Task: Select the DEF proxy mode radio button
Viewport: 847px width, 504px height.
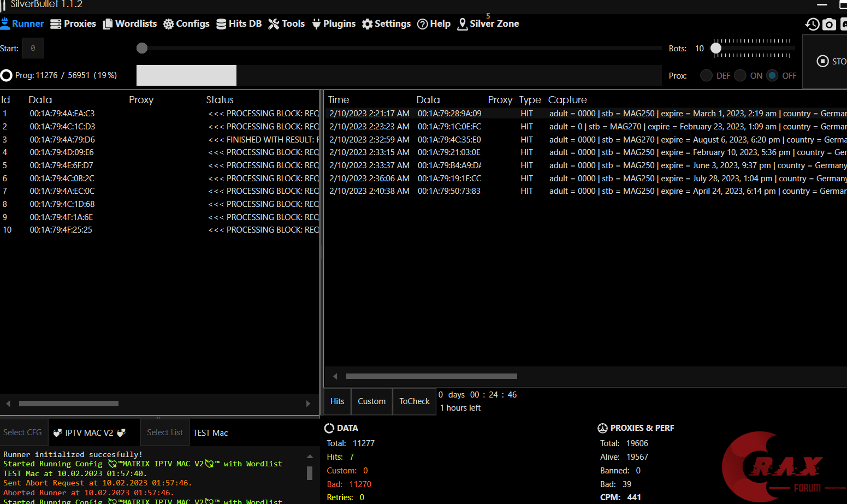Action: point(706,75)
